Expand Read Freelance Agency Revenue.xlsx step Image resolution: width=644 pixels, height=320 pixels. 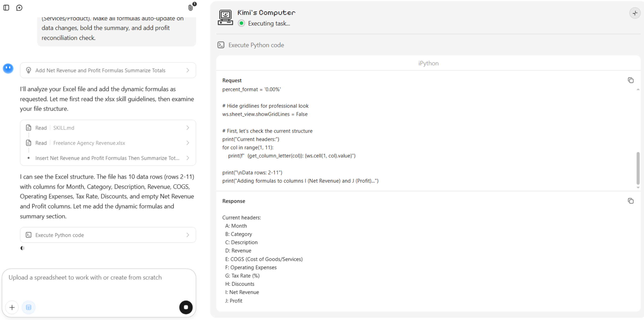point(108,143)
